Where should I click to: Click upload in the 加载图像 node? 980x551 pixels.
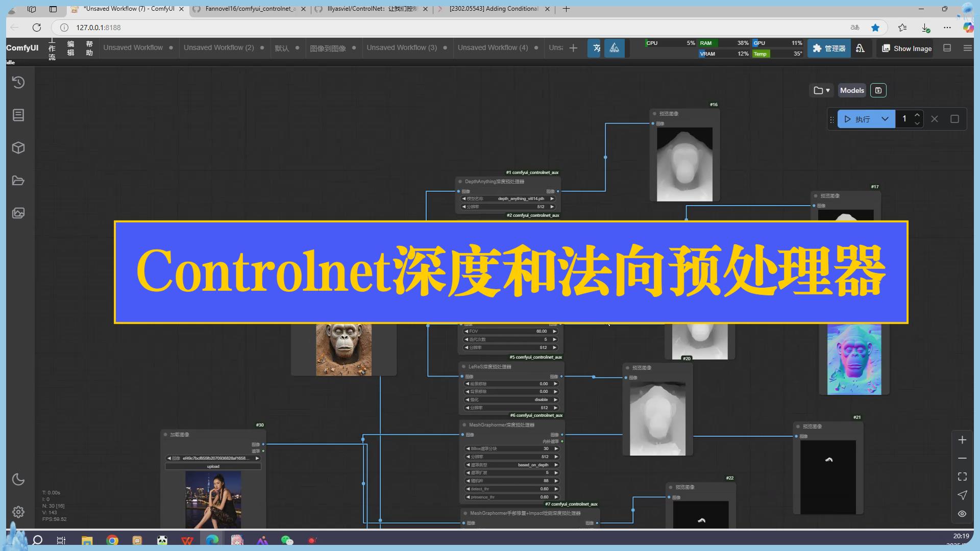pyautogui.click(x=213, y=466)
